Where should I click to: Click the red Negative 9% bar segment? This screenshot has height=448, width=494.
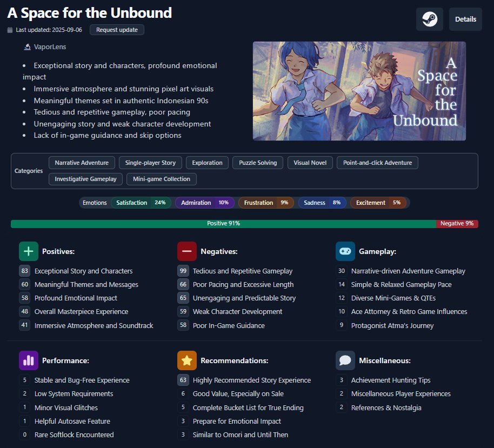pyautogui.click(x=457, y=223)
